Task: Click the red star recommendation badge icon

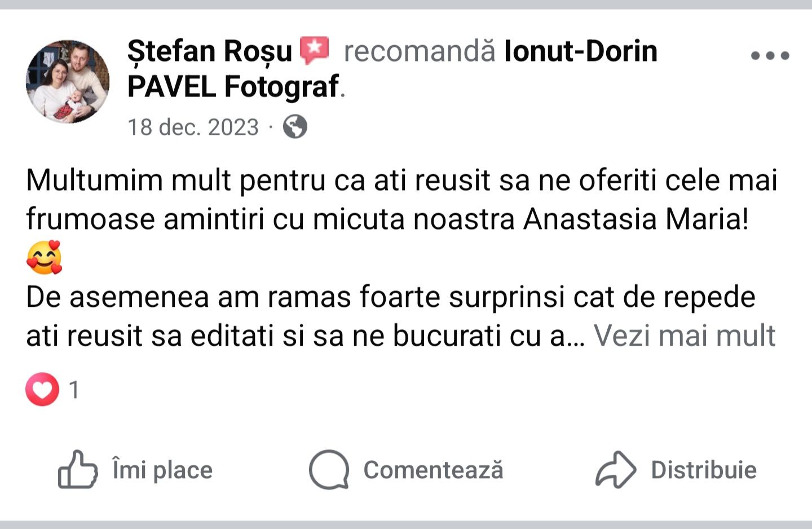Action: coord(314,51)
